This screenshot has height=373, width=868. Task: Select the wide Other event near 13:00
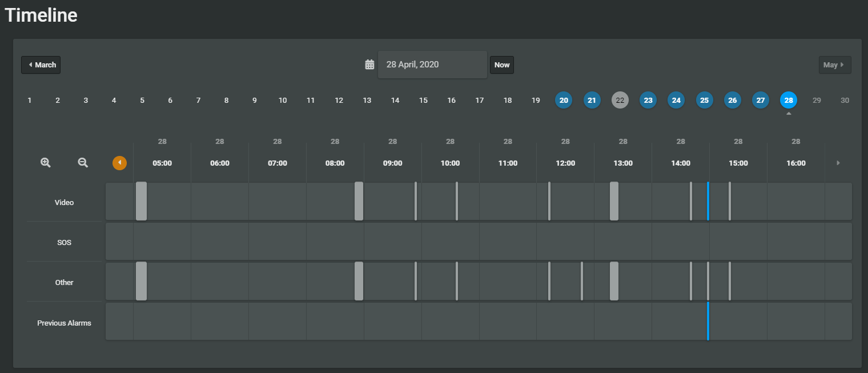click(x=614, y=281)
